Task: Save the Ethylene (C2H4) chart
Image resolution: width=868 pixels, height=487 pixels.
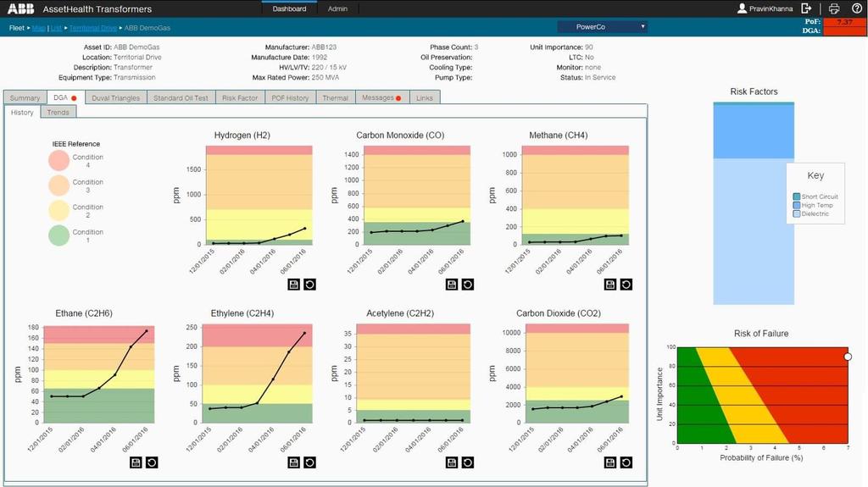Action: pyautogui.click(x=294, y=462)
